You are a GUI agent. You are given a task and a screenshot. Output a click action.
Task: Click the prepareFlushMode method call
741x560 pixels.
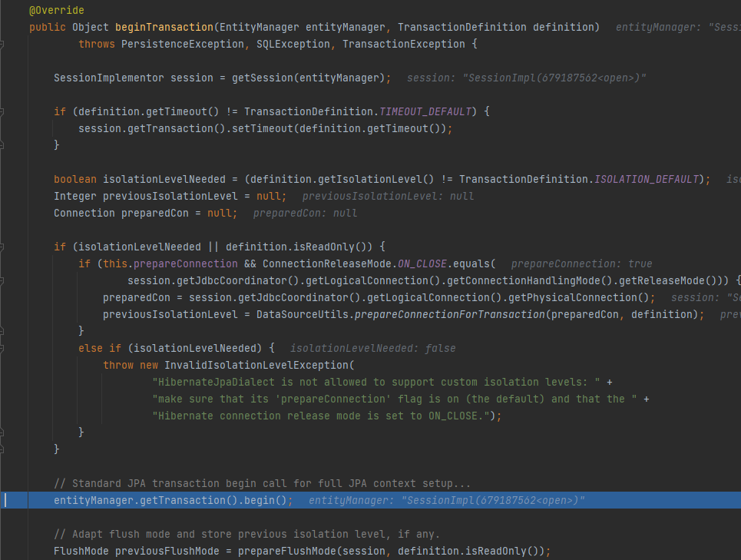tap(287, 552)
